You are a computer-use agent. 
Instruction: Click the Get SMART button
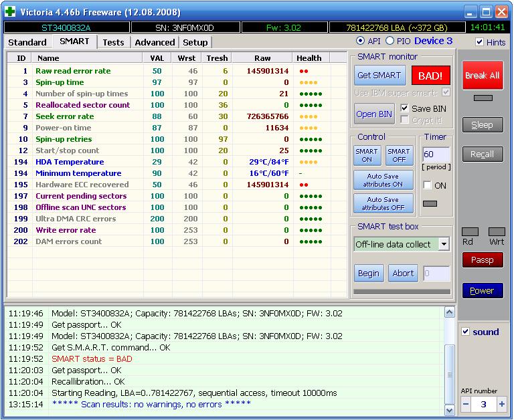[x=379, y=76]
